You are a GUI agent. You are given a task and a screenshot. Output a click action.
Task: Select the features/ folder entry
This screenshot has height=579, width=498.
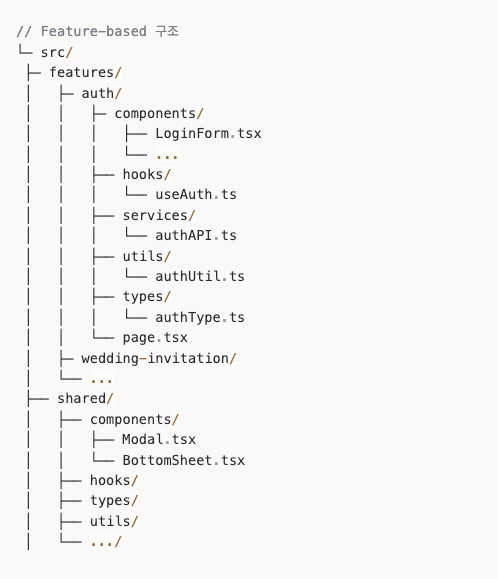[x=85, y=72]
